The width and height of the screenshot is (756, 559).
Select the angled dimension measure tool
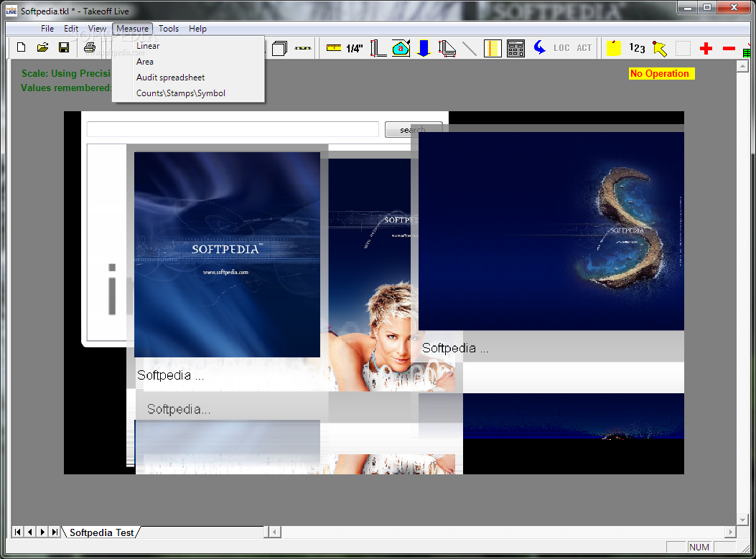[x=447, y=48]
